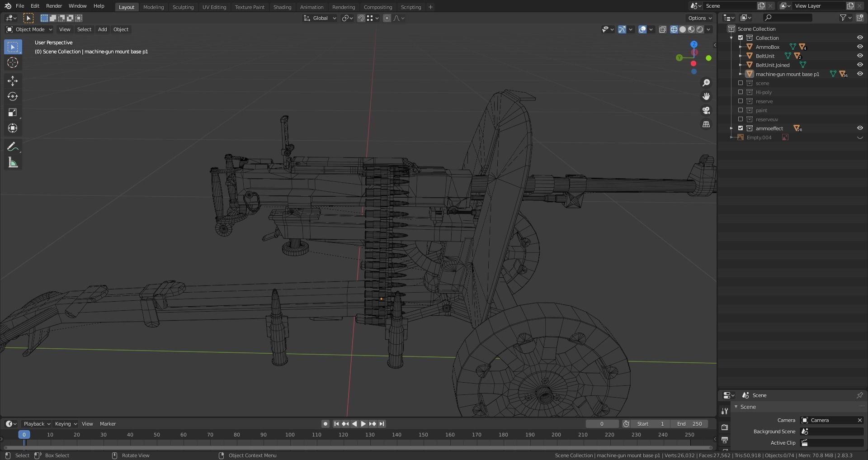Select the Measure tool
The image size is (868, 460).
pos(13,162)
